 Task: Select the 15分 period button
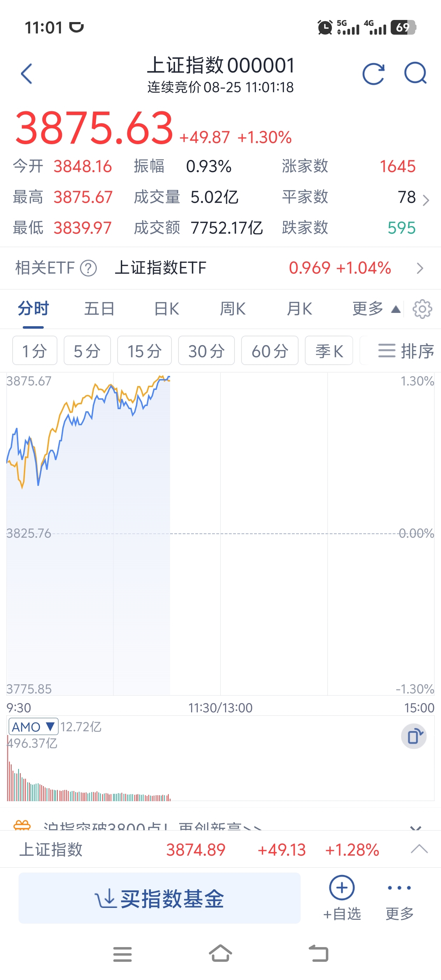[x=145, y=350]
